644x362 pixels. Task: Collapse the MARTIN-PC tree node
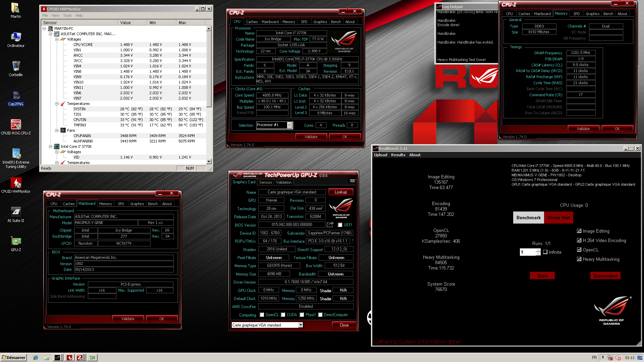click(44, 28)
